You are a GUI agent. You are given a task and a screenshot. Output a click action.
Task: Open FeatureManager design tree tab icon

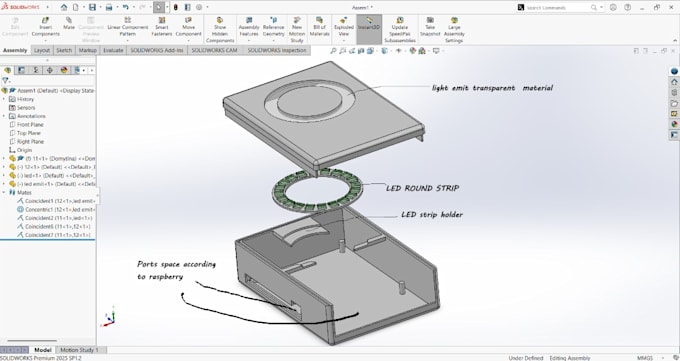[7, 70]
